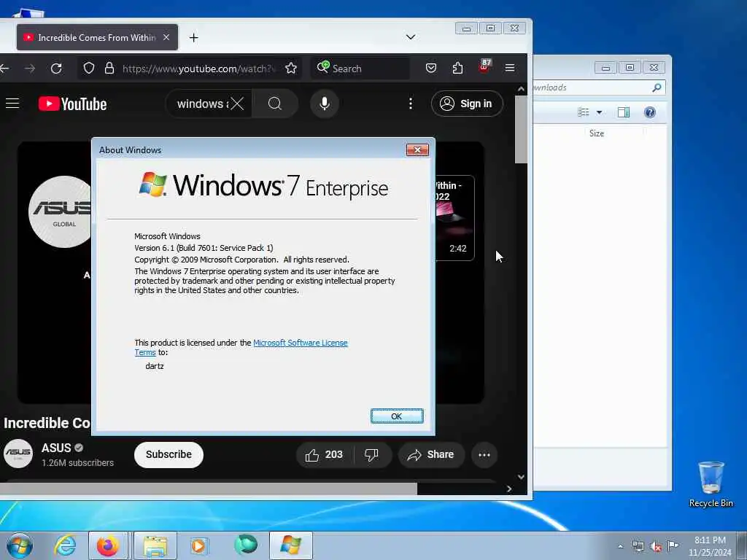The image size is (747, 560).
Task: Toggle the Explorer preview pane icon
Action: [x=624, y=112]
